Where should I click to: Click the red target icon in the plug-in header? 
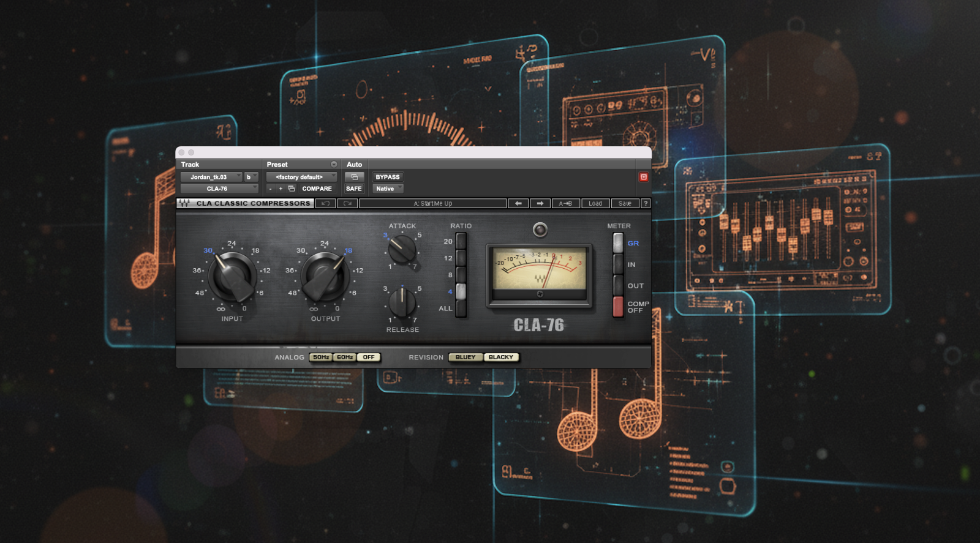644,177
